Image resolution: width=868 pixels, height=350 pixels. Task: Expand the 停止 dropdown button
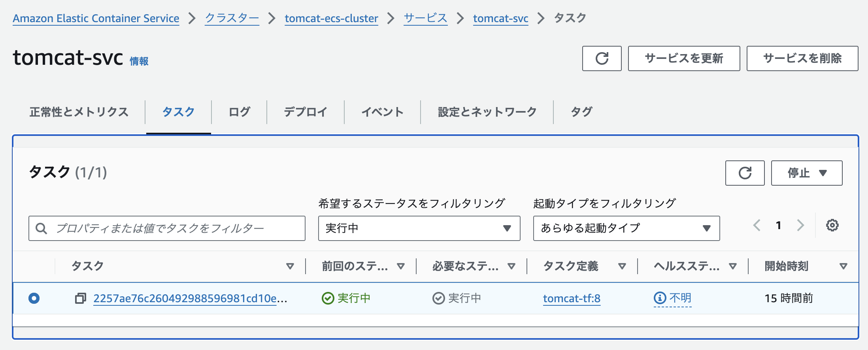click(806, 173)
